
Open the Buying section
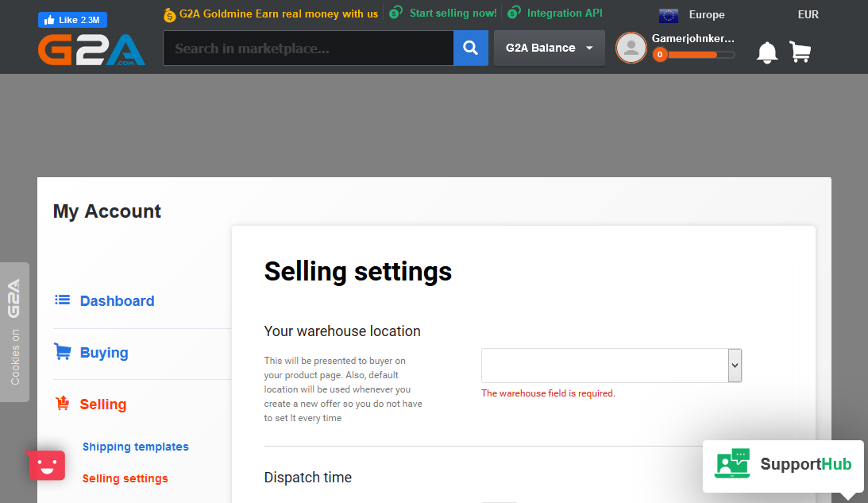pos(104,353)
